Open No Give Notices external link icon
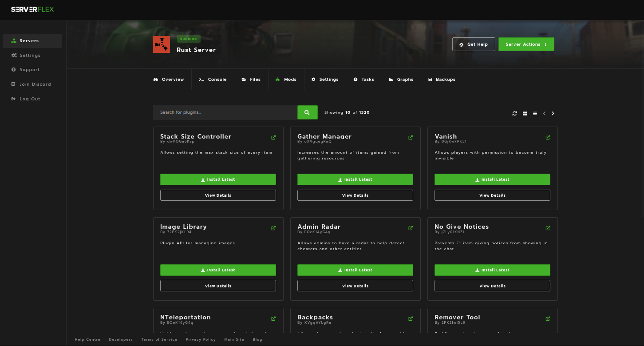 pos(548,228)
